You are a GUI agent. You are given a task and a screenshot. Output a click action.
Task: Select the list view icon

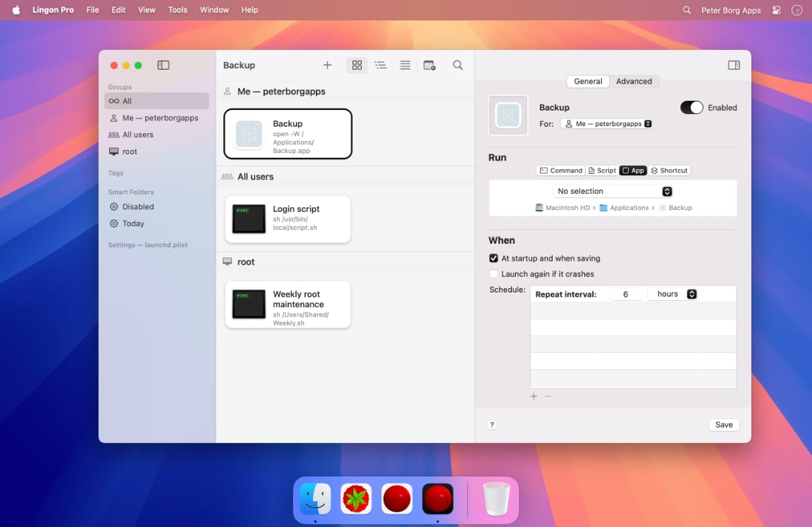click(x=381, y=65)
